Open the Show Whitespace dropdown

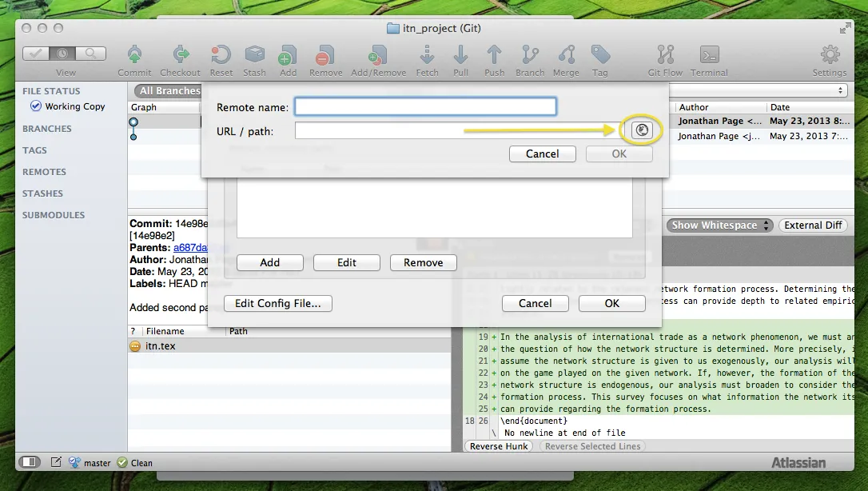(721, 226)
